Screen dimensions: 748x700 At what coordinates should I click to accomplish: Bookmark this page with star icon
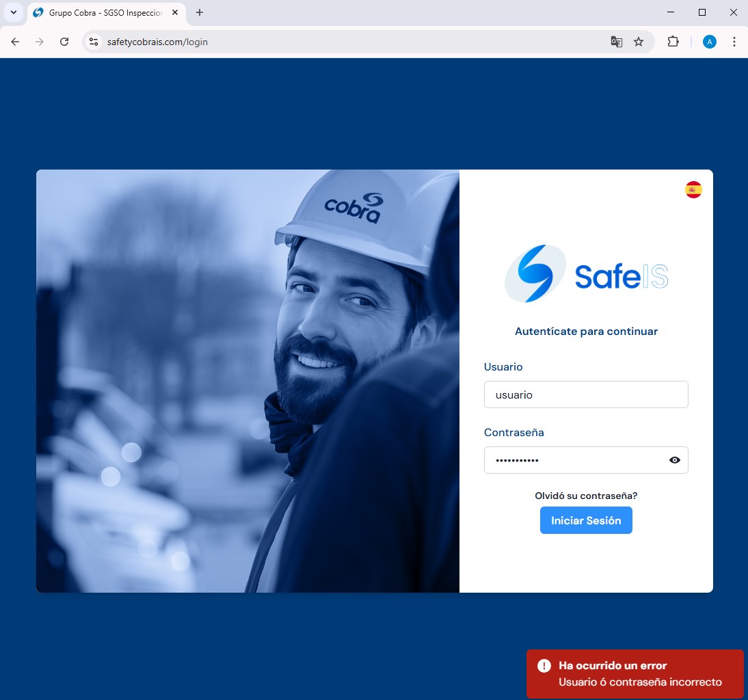click(639, 42)
